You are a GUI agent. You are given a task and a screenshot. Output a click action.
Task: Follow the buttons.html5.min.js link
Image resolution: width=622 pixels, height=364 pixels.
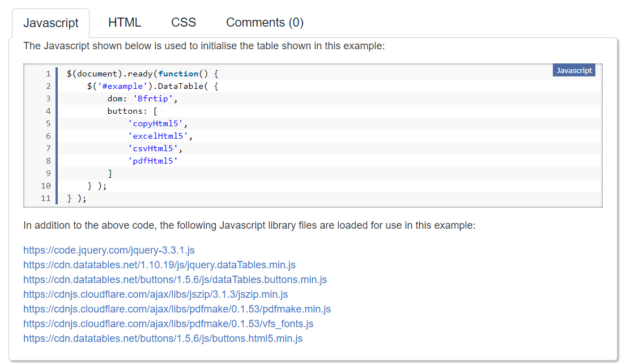click(x=163, y=338)
